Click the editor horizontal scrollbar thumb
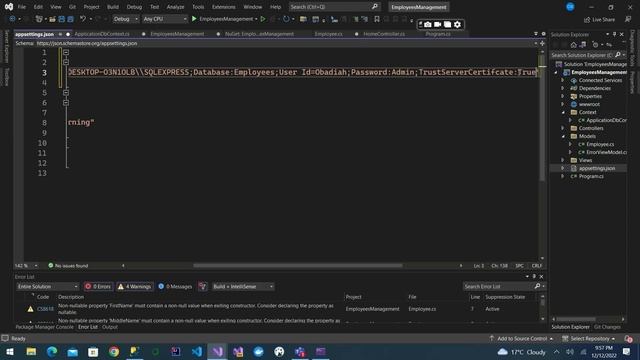This screenshot has width=640, height=360. tap(298, 266)
